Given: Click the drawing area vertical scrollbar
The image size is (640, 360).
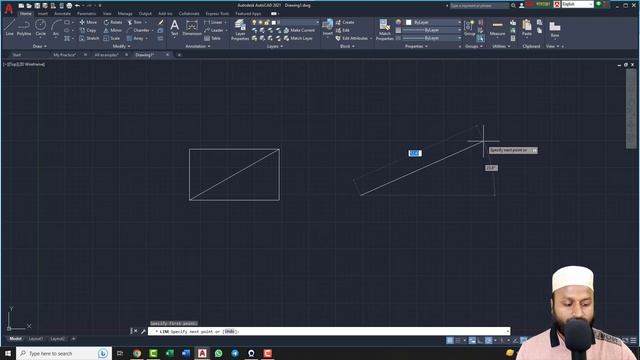Looking at the screenshot, I should pyautogui.click(x=631, y=109).
